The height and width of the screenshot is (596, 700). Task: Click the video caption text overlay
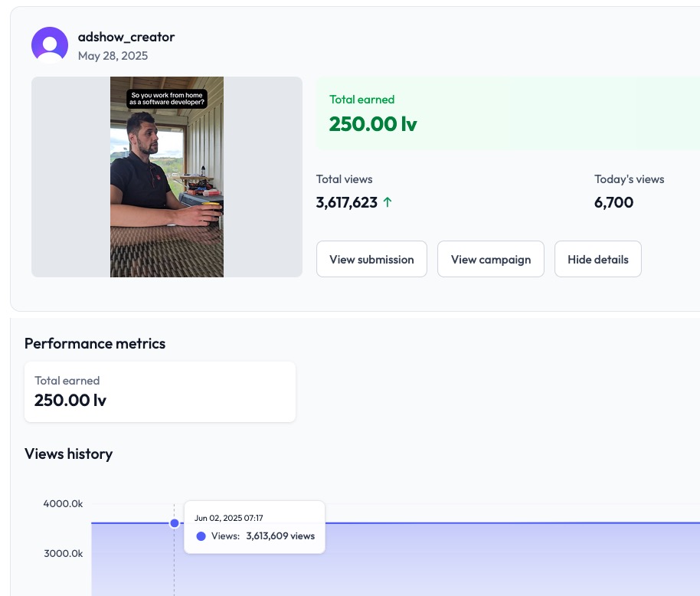coord(167,99)
